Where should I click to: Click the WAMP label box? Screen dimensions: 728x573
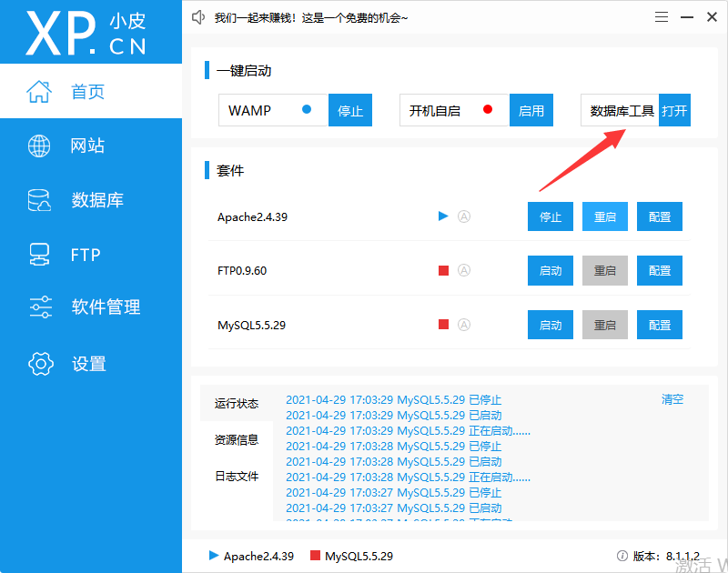[x=274, y=110]
